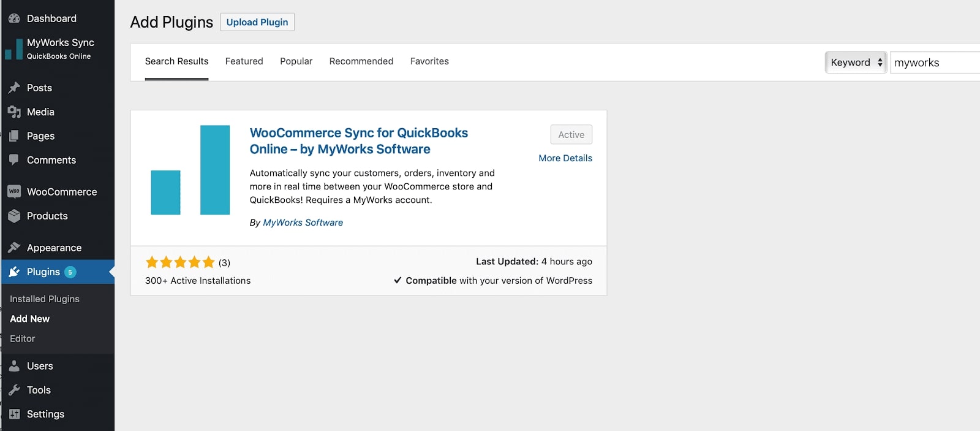This screenshot has height=431, width=980.
Task: Open the Recommended plugins tab
Action: 361,61
